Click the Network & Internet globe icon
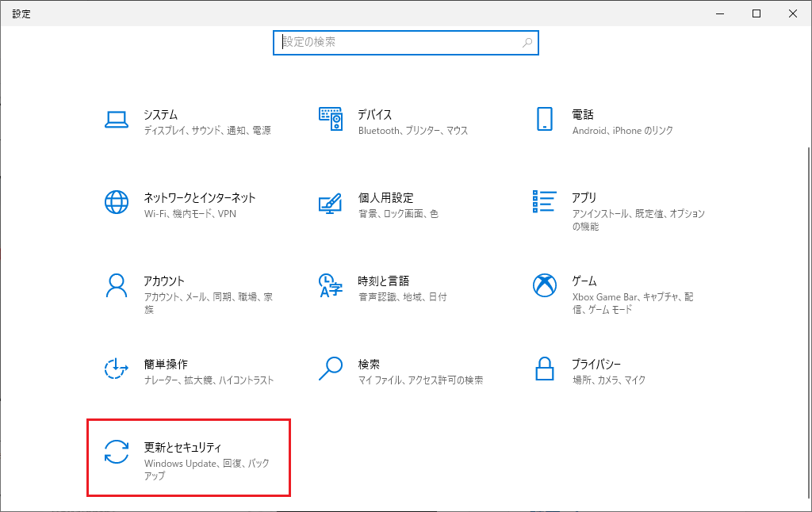 coord(117,202)
